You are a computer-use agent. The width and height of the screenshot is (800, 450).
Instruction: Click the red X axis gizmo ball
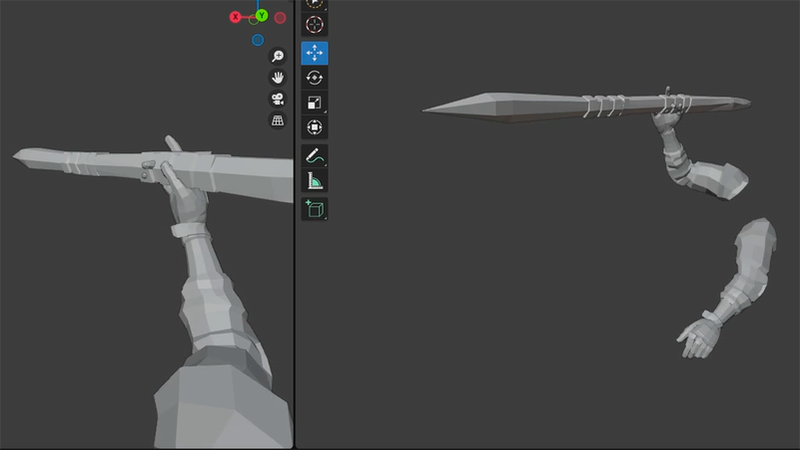[236, 17]
